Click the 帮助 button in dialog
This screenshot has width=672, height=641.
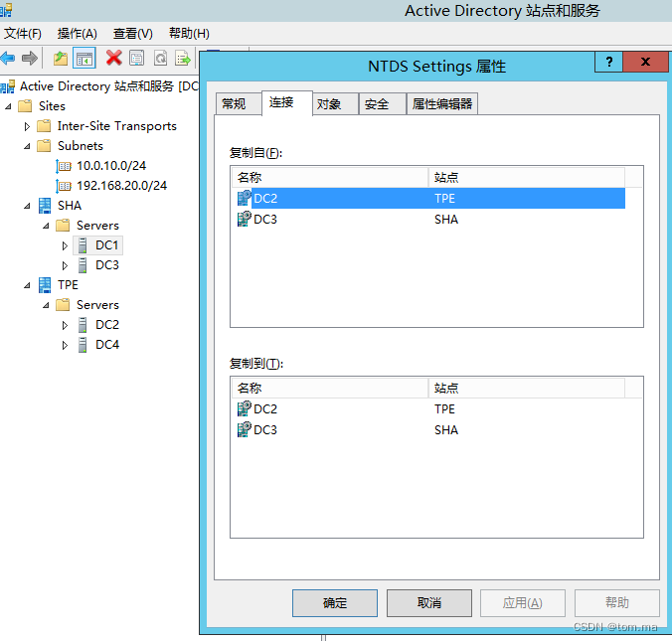(x=616, y=603)
